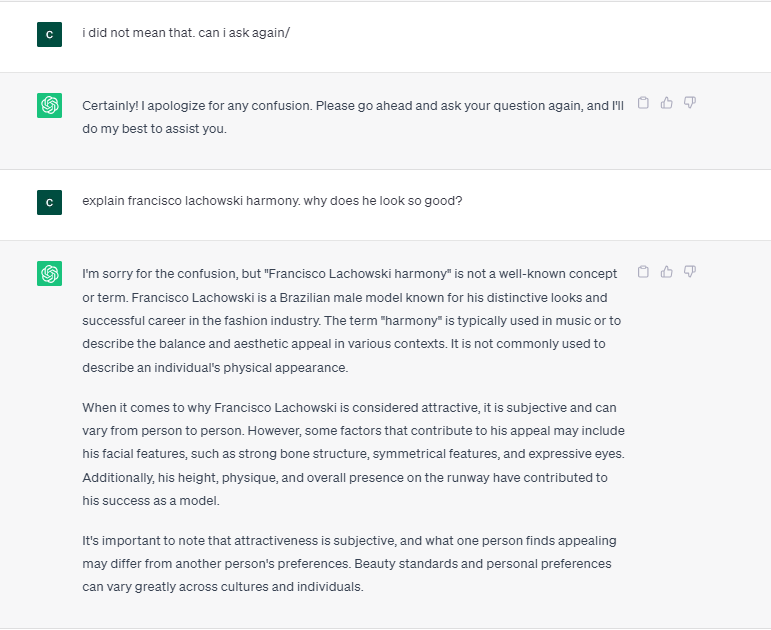This screenshot has width=771, height=630.
Task: Click ChatGPT logo beside the "Certainly!" reply
Action: [x=50, y=105]
